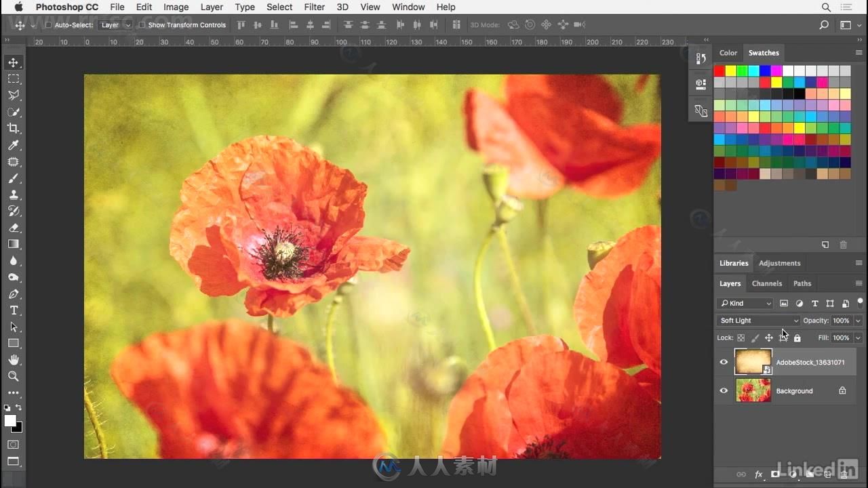Toggle Lock transparent pixels
Image resolution: width=868 pixels, height=488 pixels.
pyautogui.click(x=741, y=338)
